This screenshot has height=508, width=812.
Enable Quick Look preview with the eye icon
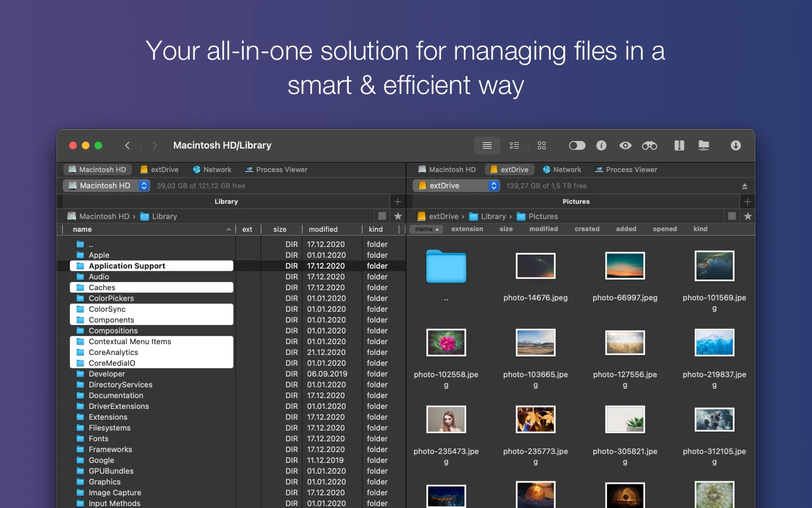625,145
